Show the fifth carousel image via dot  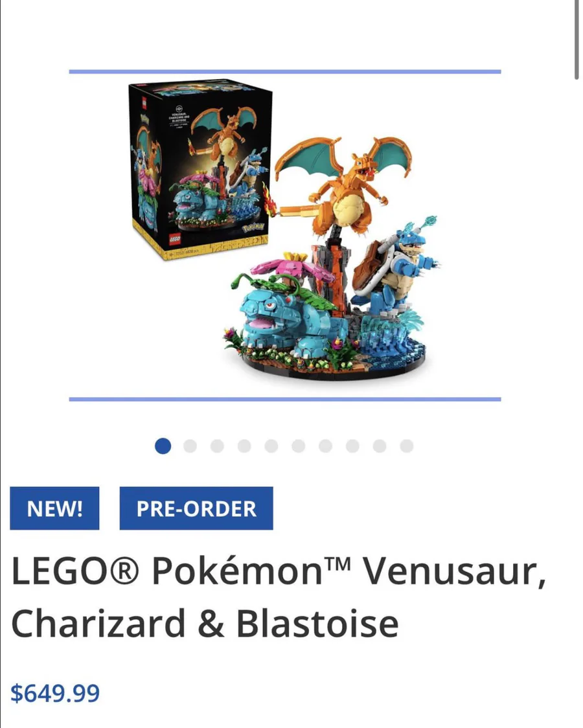tap(271, 446)
